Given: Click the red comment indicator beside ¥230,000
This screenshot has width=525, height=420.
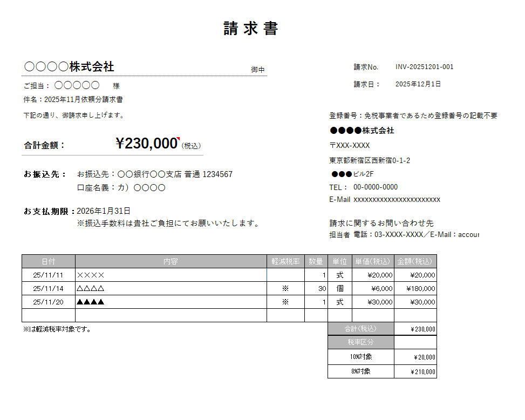Looking at the screenshot, I should tap(178, 139).
